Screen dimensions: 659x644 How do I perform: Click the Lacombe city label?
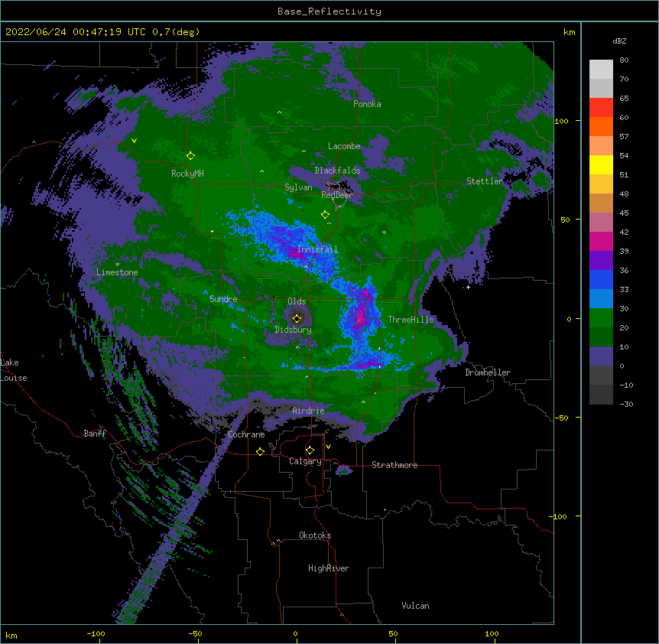pos(344,146)
